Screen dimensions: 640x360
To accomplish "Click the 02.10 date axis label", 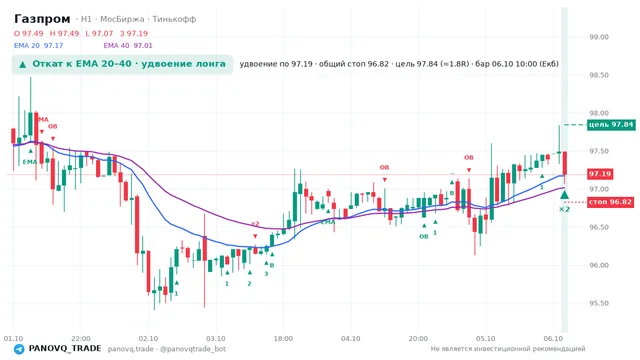I will click(x=148, y=338).
